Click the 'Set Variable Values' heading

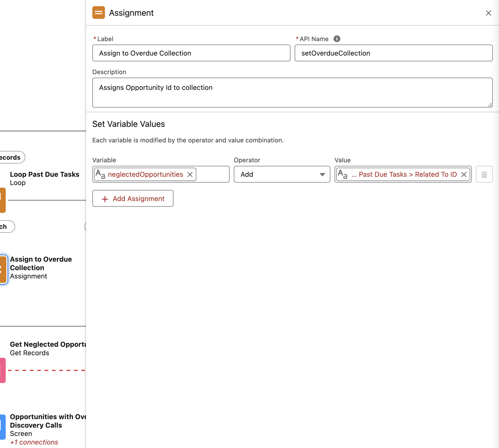pyautogui.click(x=128, y=124)
